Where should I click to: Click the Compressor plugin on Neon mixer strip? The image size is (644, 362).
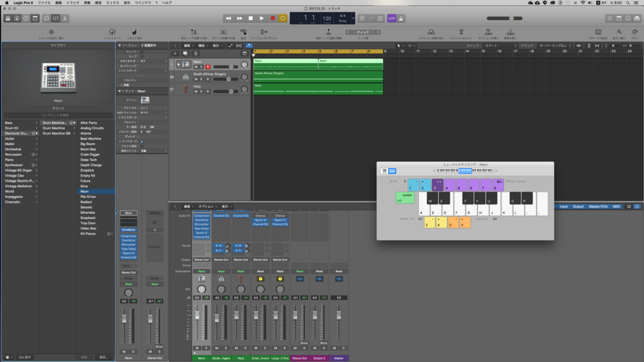click(201, 216)
